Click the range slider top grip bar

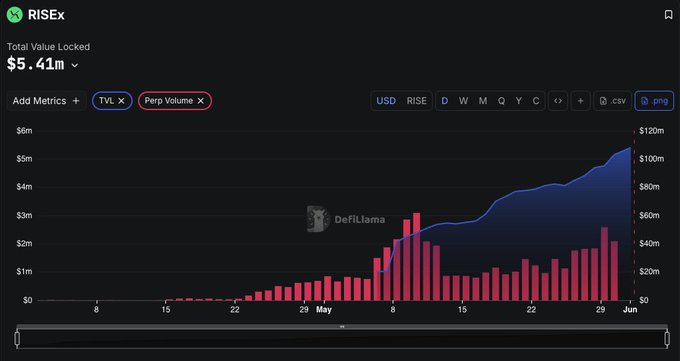[x=342, y=326]
